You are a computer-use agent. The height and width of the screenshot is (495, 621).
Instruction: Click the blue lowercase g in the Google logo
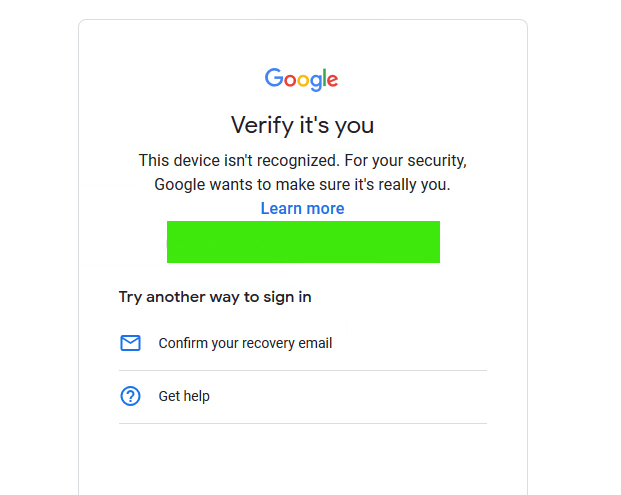pos(314,82)
